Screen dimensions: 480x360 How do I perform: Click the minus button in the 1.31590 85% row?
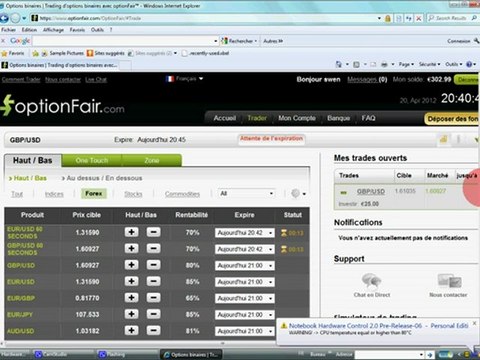click(x=153, y=281)
